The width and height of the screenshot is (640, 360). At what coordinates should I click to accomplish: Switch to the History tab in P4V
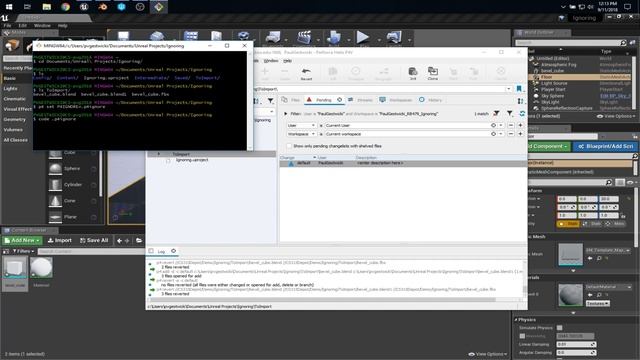431,100
